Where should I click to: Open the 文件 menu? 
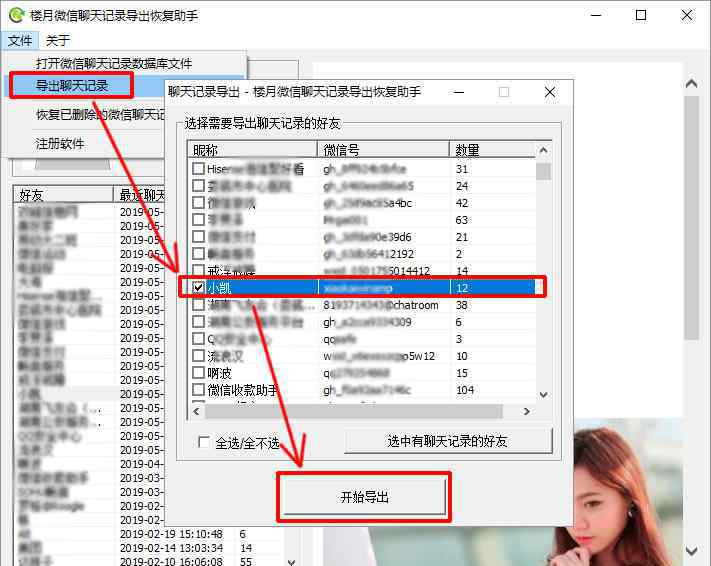pos(19,41)
